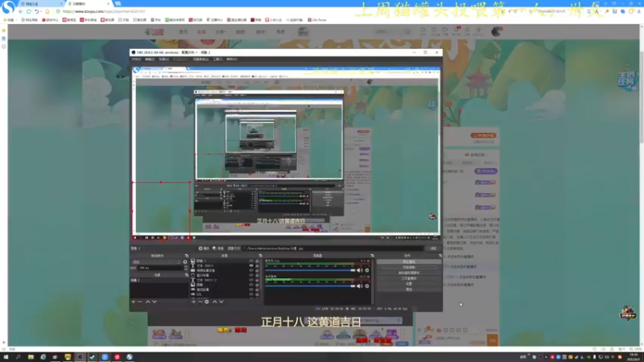Screen dimensions: 644x362
Task: Adjust second mixer track volume slider
Action: [x=310, y=286]
